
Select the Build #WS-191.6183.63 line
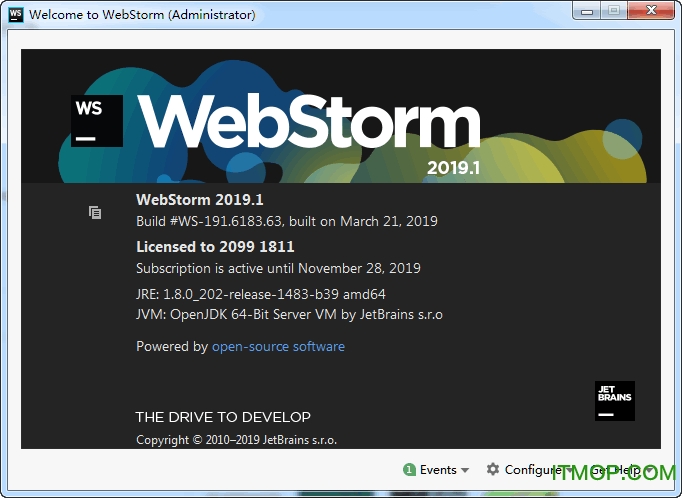(287, 221)
